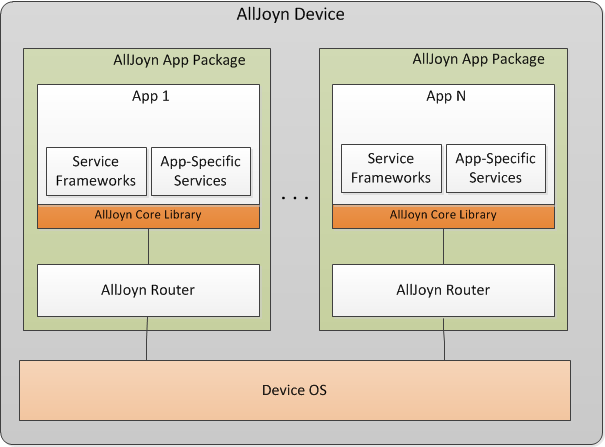Select the left AllJoyn App Package label
This screenshot has width=605, height=447.
(x=179, y=60)
